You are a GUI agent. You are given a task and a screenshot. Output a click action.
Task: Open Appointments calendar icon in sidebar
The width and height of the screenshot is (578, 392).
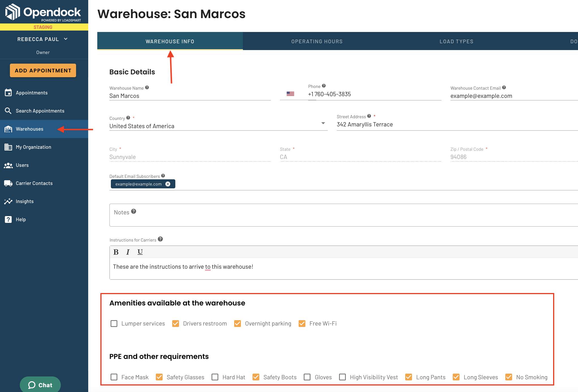(x=8, y=93)
